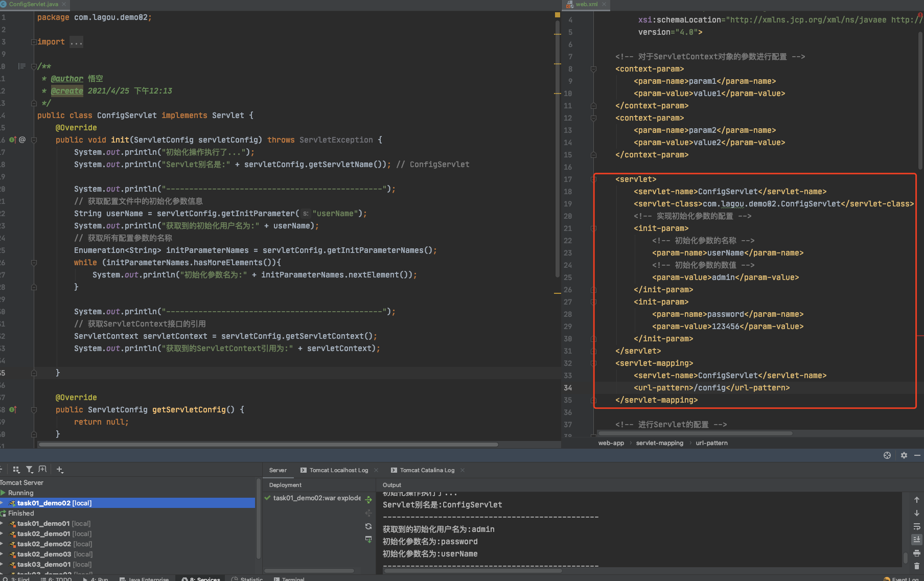
Task: Toggle soft-wrap in console output
Action: click(917, 526)
